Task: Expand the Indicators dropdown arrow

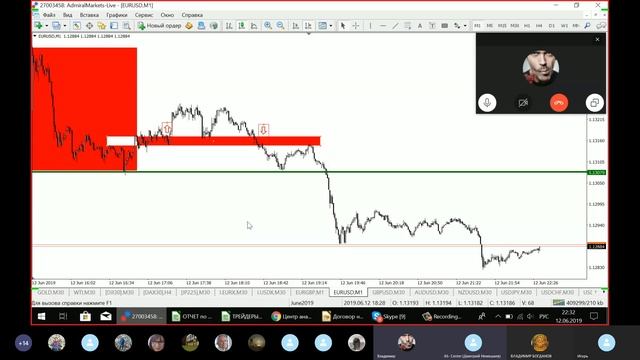Action: pos(331,26)
